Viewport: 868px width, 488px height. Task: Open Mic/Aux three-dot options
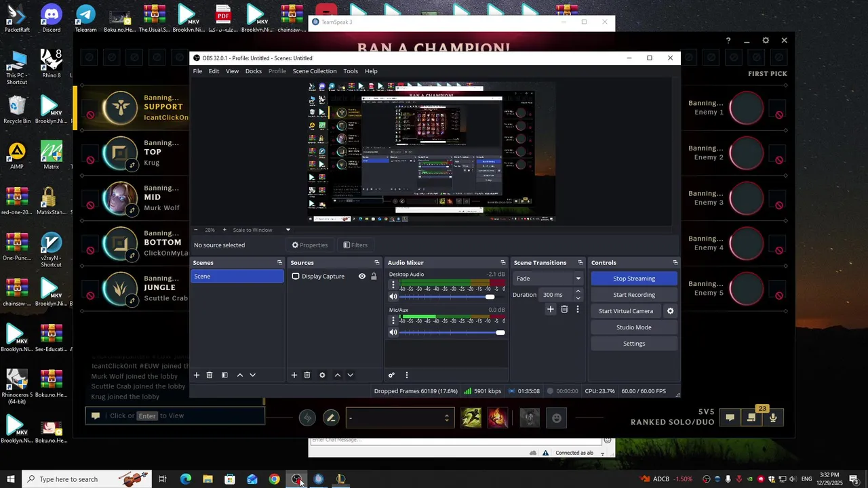point(393,321)
